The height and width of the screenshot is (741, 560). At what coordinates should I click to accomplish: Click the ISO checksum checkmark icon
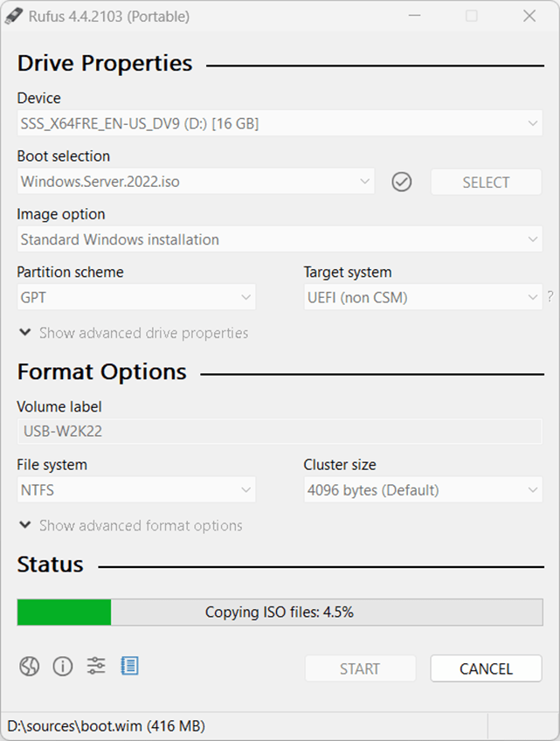(402, 182)
